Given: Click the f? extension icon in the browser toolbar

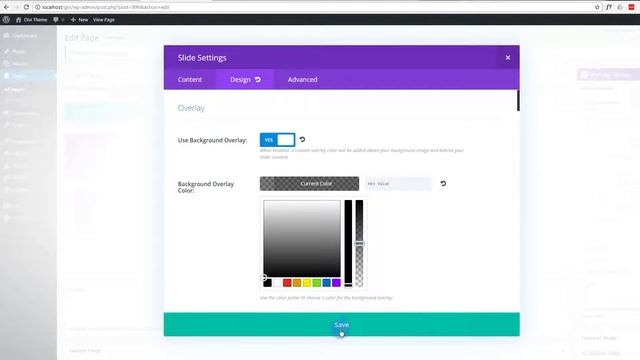Looking at the screenshot, I should coord(609,7).
